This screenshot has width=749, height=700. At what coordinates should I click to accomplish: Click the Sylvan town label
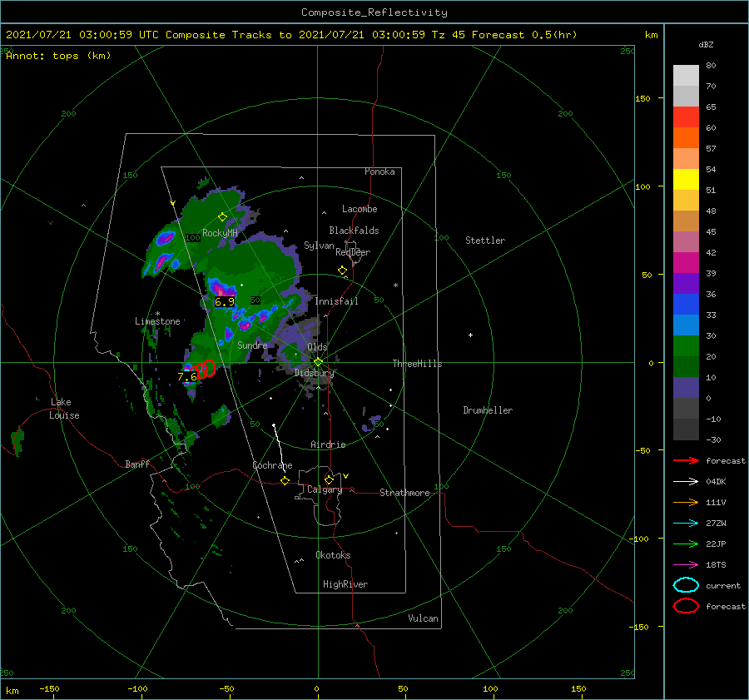tap(319, 246)
